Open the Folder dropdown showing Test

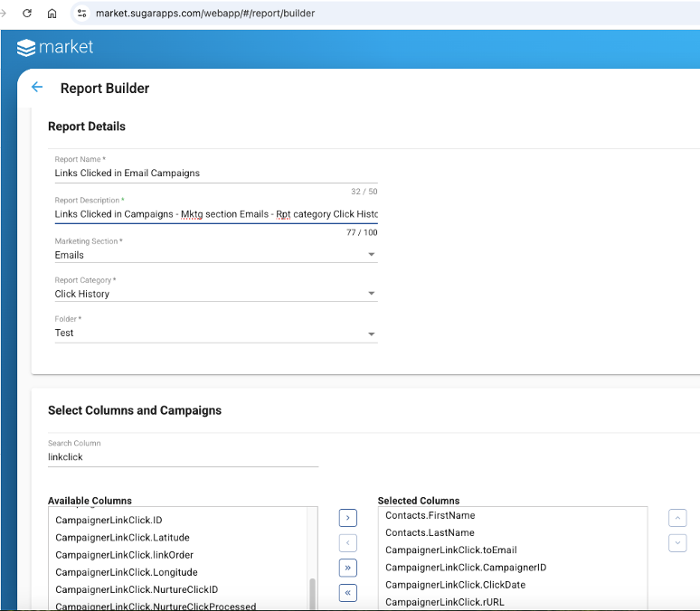[216, 333]
